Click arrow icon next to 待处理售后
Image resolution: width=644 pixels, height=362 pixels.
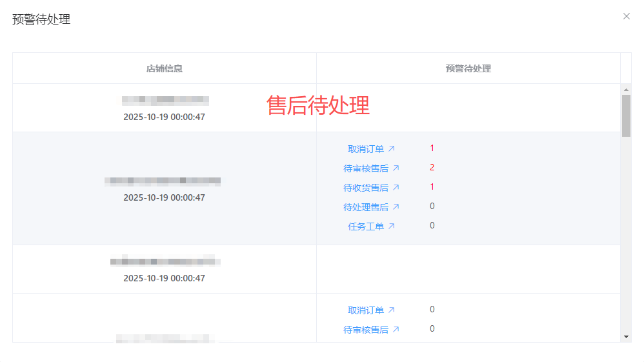(x=396, y=207)
